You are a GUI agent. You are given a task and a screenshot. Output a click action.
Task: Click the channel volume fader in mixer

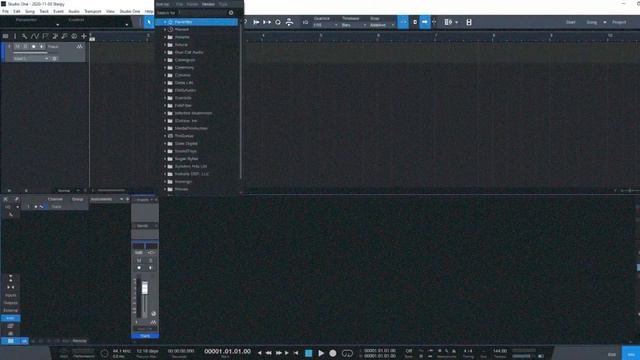point(145,288)
